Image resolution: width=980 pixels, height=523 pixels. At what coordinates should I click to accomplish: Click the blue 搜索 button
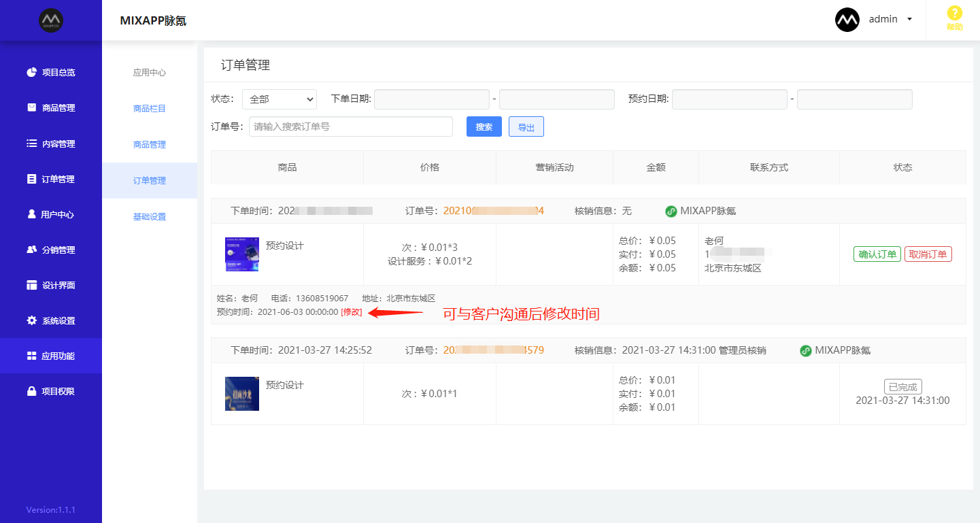pyautogui.click(x=484, y=126)
